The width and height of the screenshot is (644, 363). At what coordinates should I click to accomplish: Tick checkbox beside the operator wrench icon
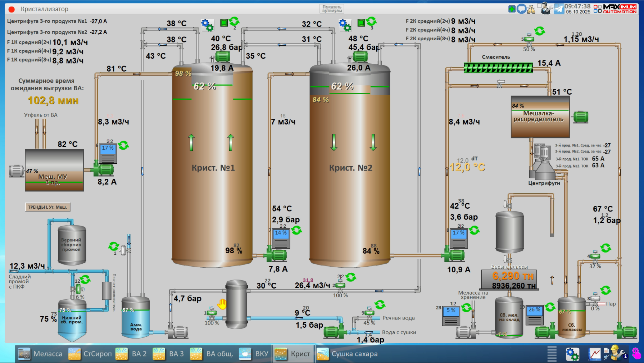point(540,6)
